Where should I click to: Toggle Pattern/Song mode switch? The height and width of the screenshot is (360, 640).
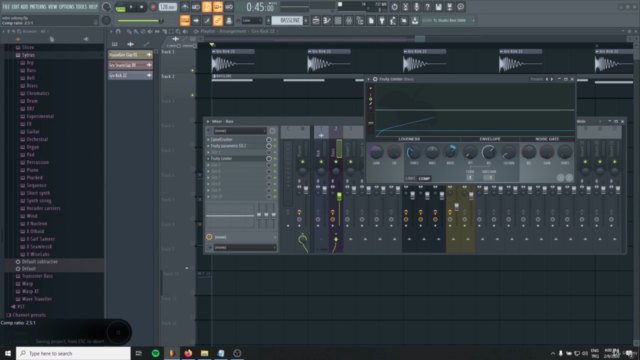pyautogui.click(x=120, y=7)
